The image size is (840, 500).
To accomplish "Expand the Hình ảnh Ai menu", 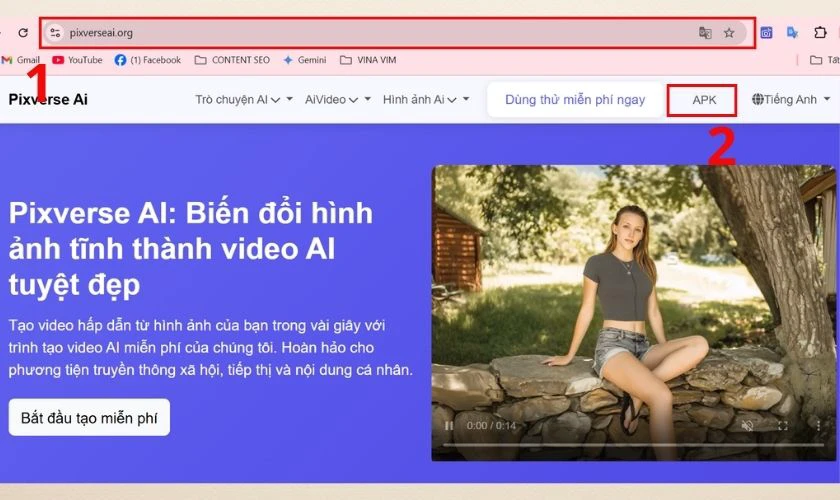I will pos(426,100).
